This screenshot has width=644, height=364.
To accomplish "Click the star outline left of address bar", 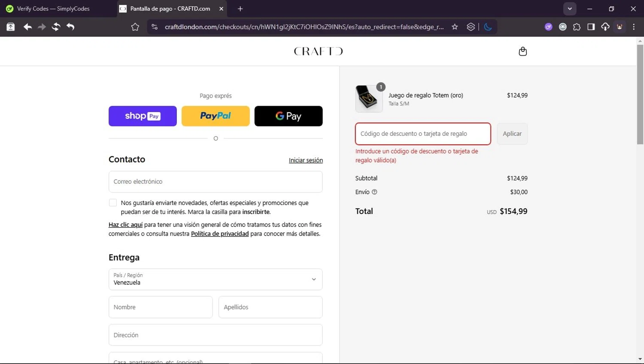I will 135,27.
